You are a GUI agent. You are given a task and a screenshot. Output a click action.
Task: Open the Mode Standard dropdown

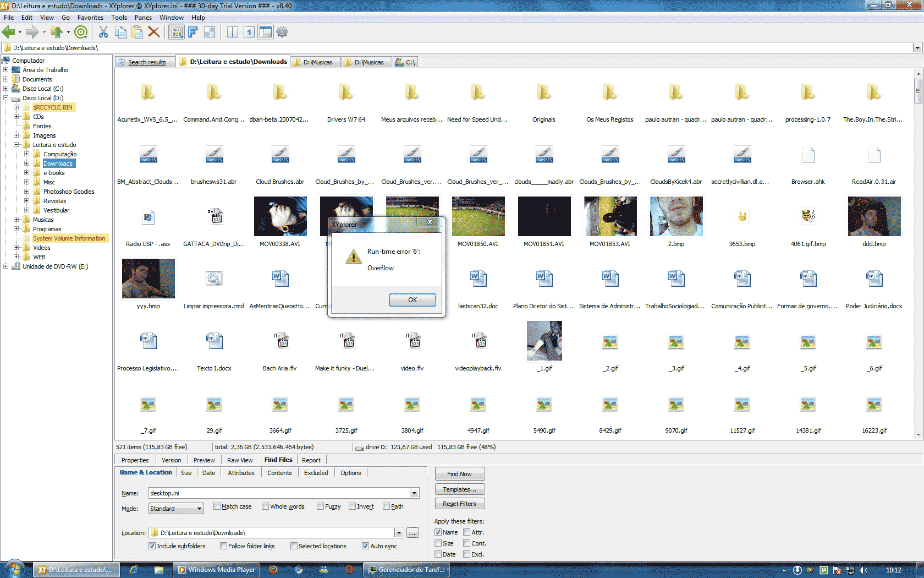199,509
